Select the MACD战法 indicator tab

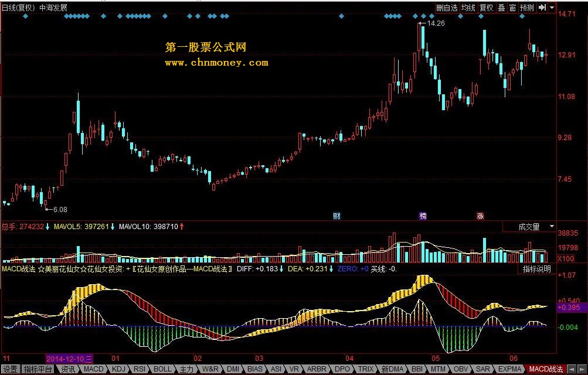click(546, 369)
